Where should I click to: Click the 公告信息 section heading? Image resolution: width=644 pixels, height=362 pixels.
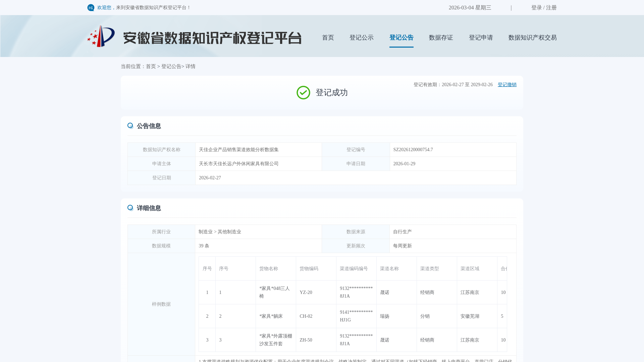pyautogui.click(x=149, y=126)
